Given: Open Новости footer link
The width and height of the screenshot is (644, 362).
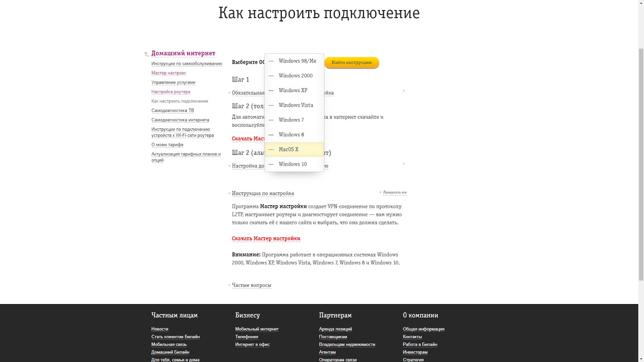Looking at the screenshot, I should (160, 329).
